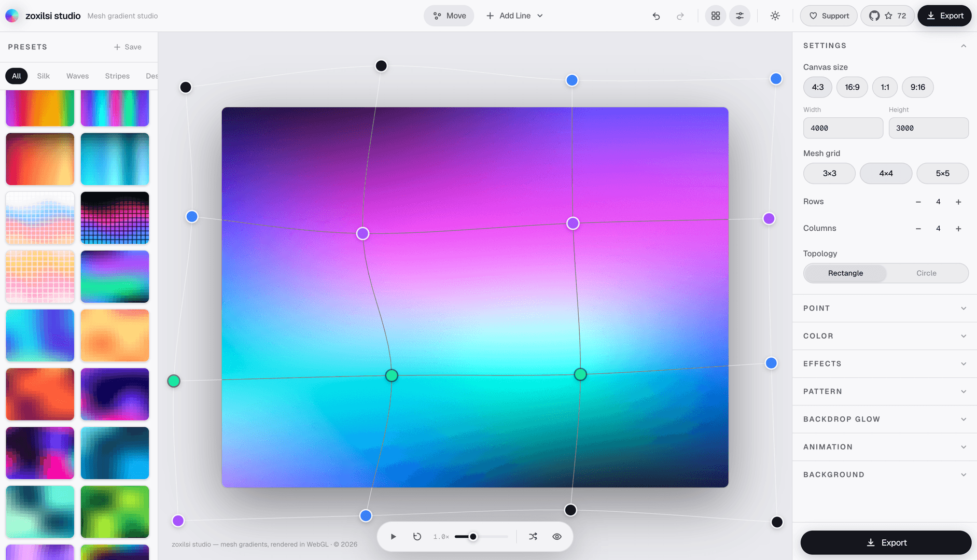The width and height of the screenshot is (977, 560).
Task: Shuffle the gradient with randomize icon
Action: click(x=533, y=537)
